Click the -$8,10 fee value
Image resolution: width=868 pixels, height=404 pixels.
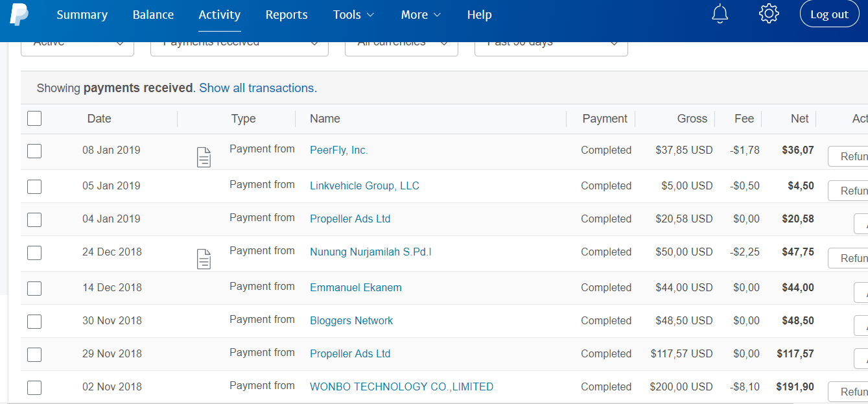click(x=745, y=387)
